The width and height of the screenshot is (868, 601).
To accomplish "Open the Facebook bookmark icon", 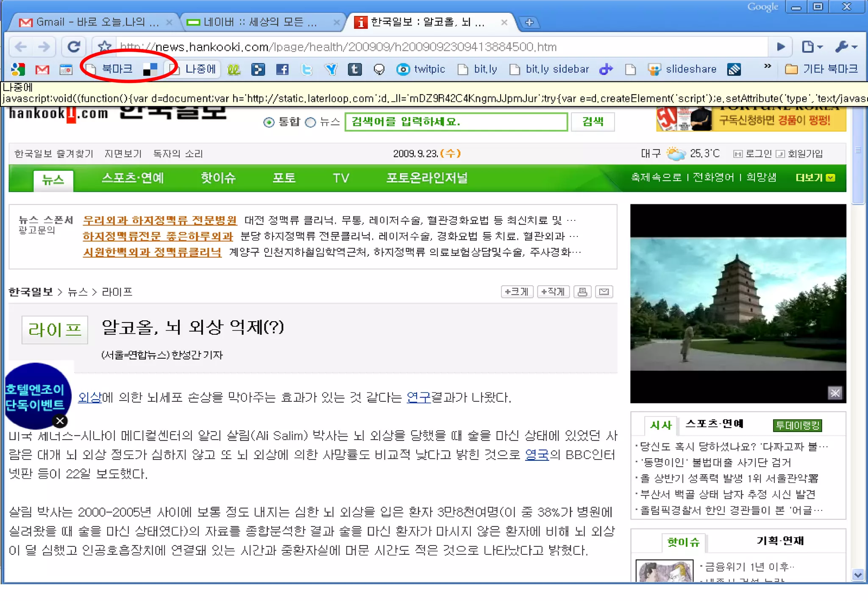I will click(x=282, y=69).
